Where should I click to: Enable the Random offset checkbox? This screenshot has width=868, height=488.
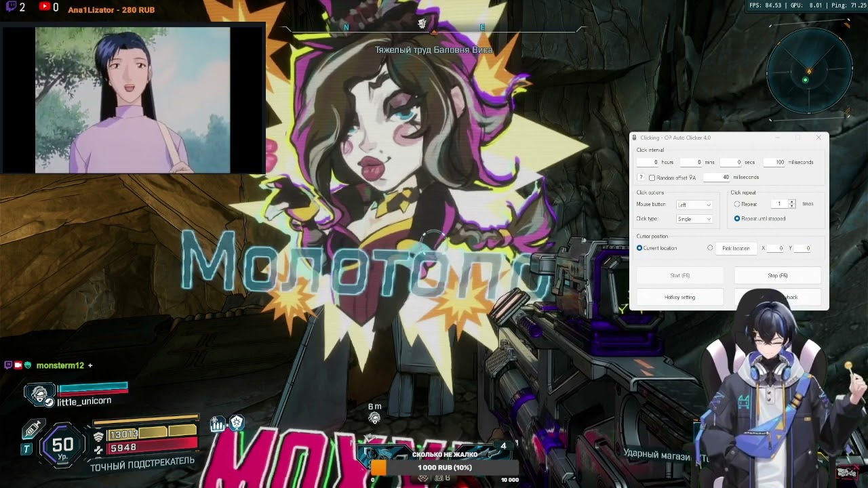652,178
